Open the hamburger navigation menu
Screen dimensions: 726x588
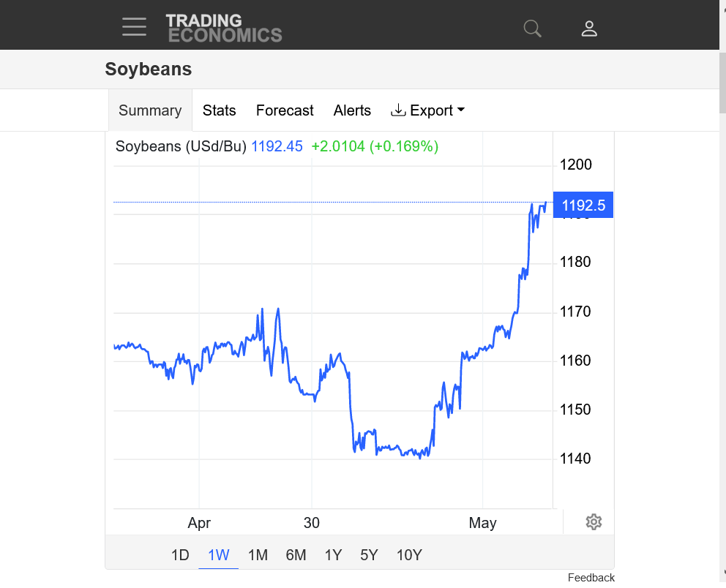(134, 27)
